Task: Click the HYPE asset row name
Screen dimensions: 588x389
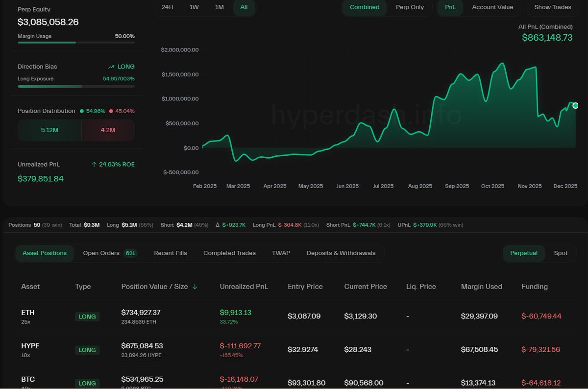Action: 30,346
